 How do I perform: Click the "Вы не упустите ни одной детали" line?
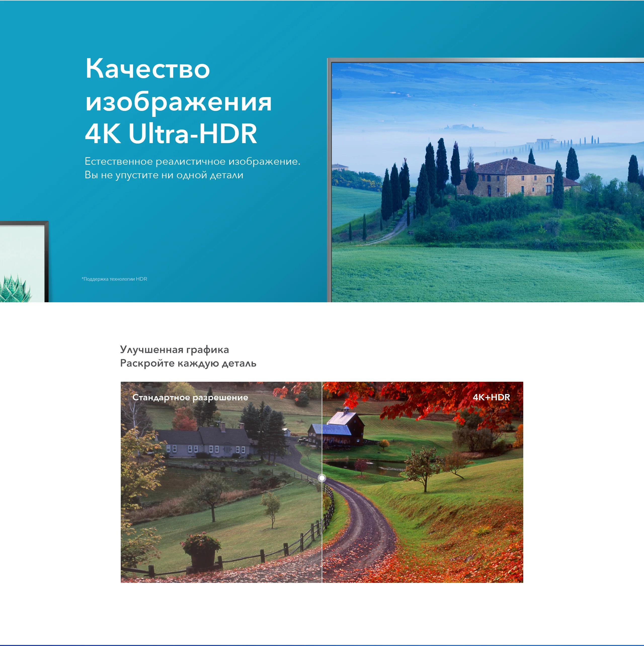[x=164, y=175]
